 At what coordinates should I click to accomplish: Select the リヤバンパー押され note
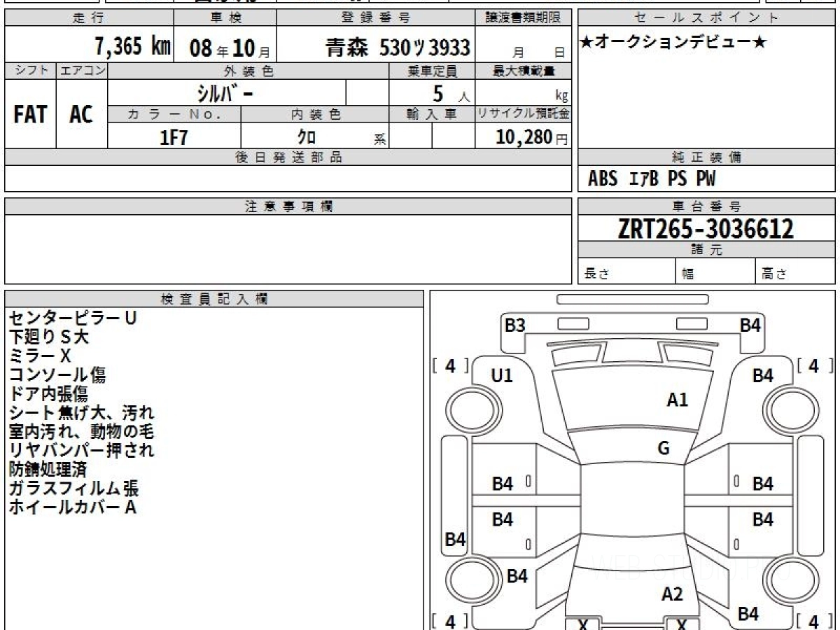[81, 450]
